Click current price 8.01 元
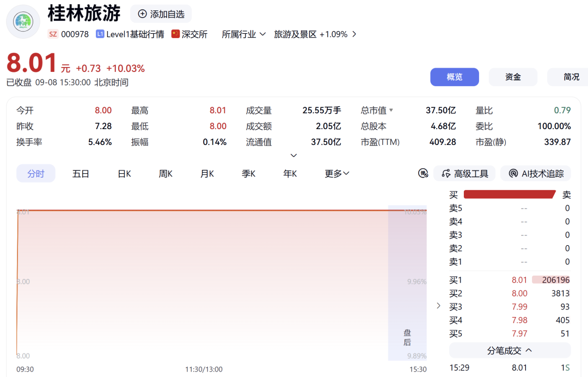This screenshot has height=377, width=588. (x=38, y=63)
